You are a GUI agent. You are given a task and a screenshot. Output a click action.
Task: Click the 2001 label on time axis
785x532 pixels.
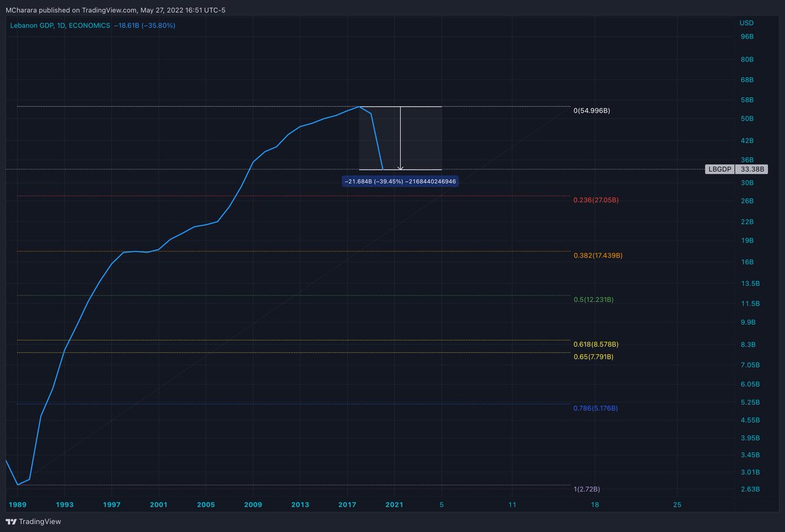[x=158, y=505]
